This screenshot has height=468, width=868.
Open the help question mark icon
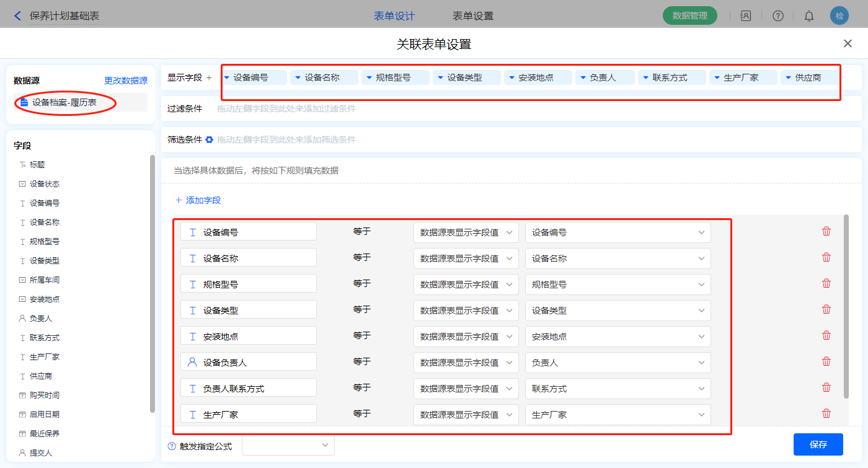tap(777, 16)
